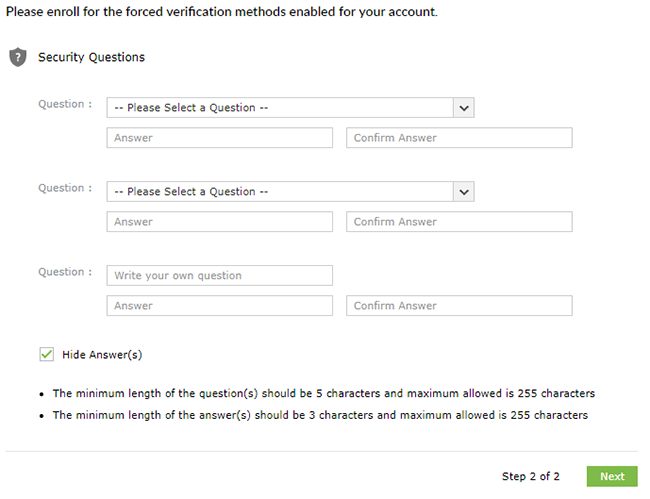Focus the second question's Answer field
The height and width of the screenshot is (499, 650).
tap(220, 222)
